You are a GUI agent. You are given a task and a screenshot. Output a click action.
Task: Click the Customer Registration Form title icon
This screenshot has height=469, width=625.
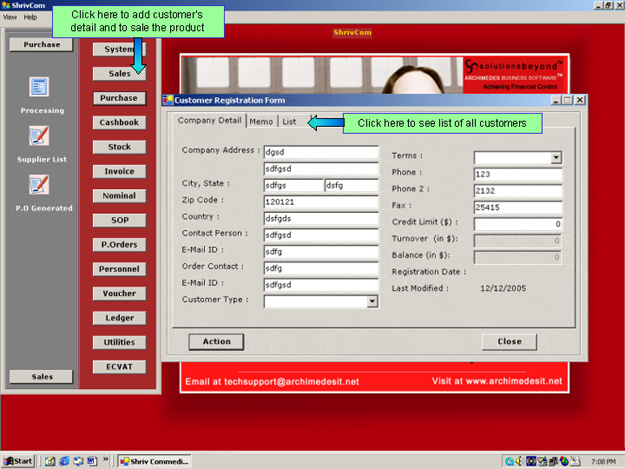tap(167, 100)
